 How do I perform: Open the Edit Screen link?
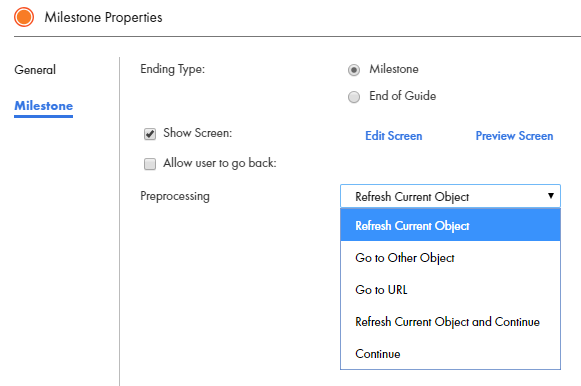[x=394, y=136]
